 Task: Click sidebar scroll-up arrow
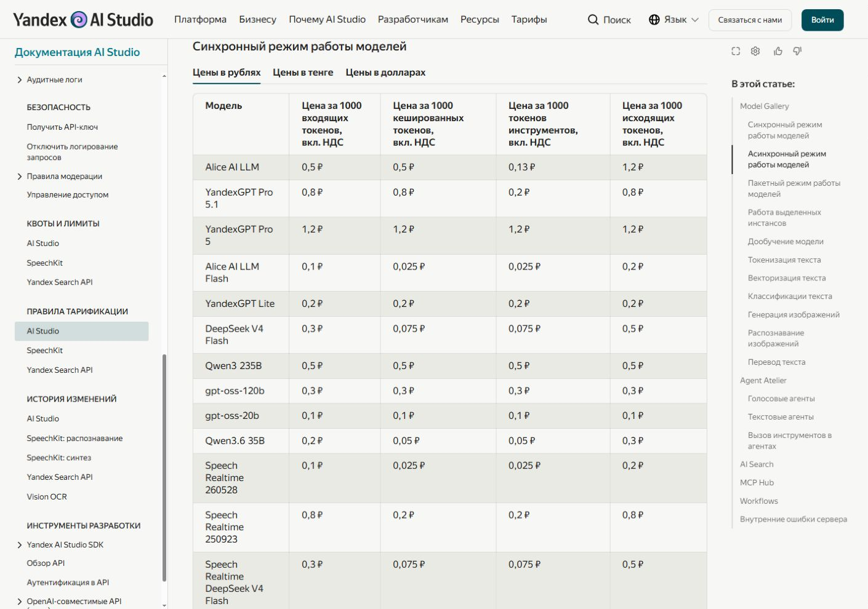[x=164, y=76]
